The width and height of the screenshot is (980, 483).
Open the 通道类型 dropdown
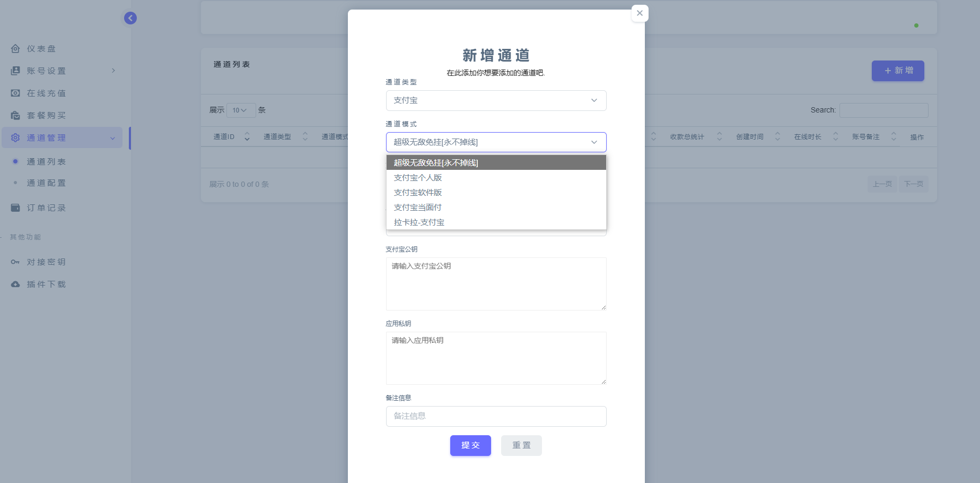496,100
